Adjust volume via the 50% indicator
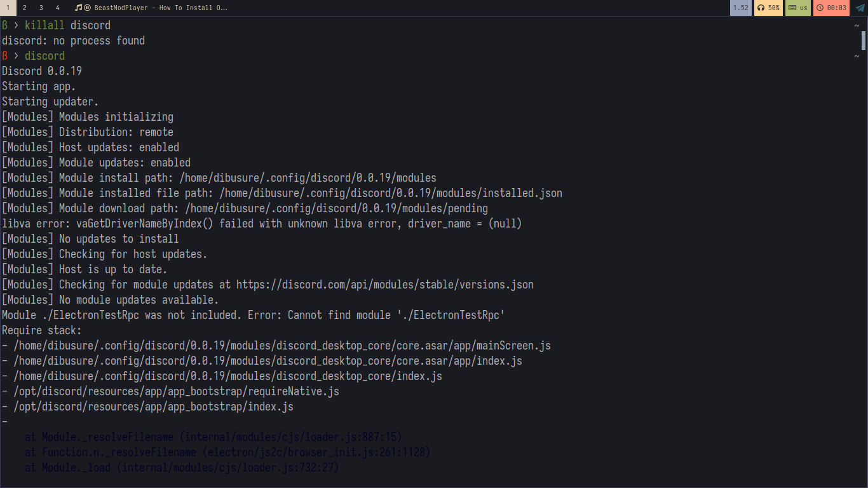The height and width of the screenshot is (488, 868). (x=773, y=8)
